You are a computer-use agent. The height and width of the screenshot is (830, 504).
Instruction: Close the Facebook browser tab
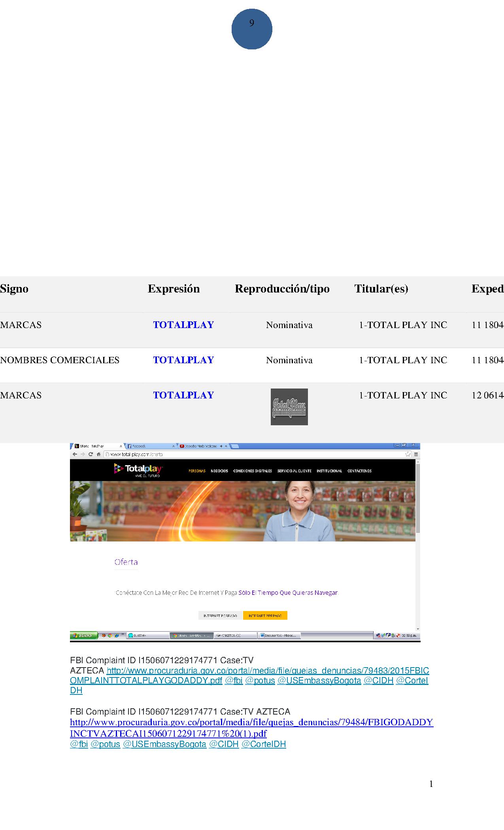pos(173,446)
